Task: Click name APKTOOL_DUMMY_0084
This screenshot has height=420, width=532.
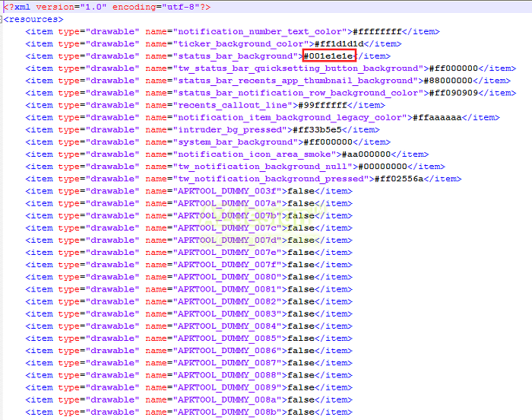Action: pyautogui.click(x=228, y=326)
